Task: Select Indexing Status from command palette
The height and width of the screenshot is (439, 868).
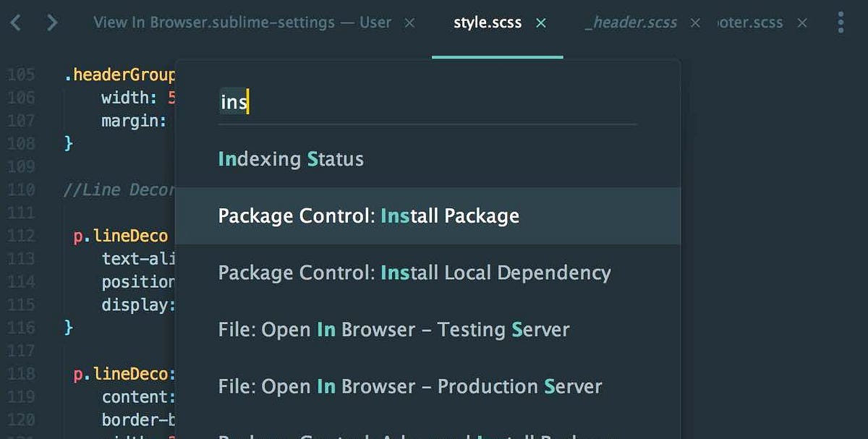Action: pyautogui.click(x=291, y=159)
